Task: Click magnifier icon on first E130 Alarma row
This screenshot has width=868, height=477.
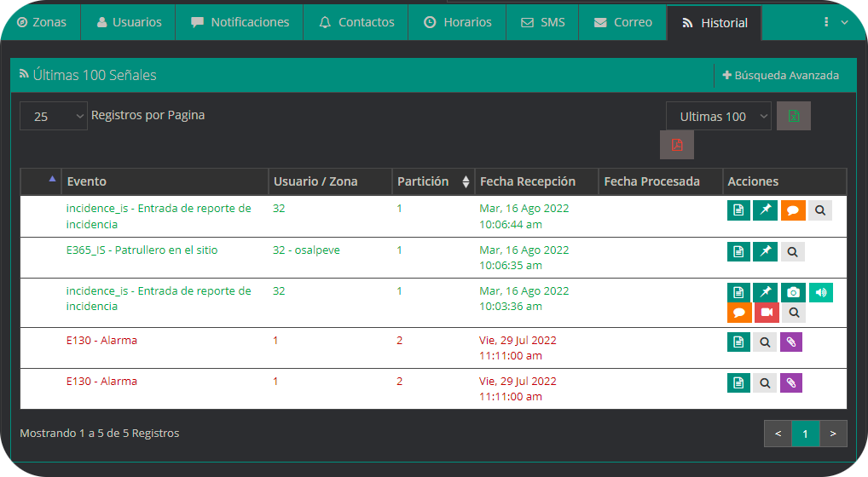Action: [765, 342]
